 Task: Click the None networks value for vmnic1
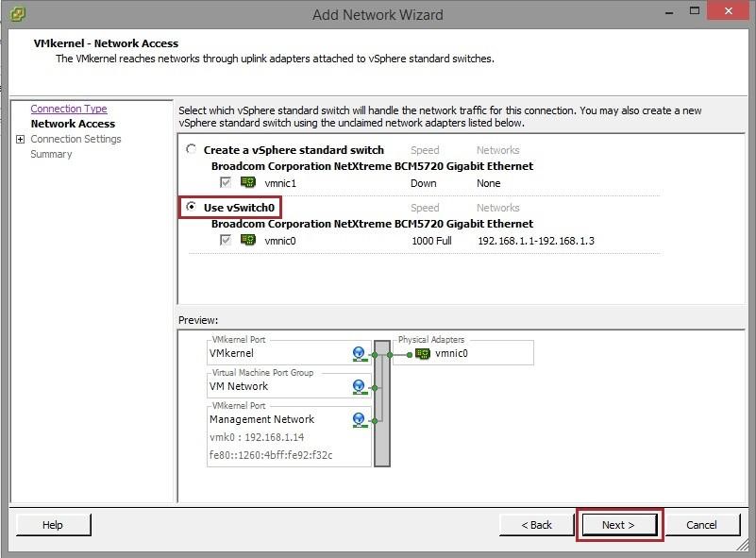click(x=488, y=183)
